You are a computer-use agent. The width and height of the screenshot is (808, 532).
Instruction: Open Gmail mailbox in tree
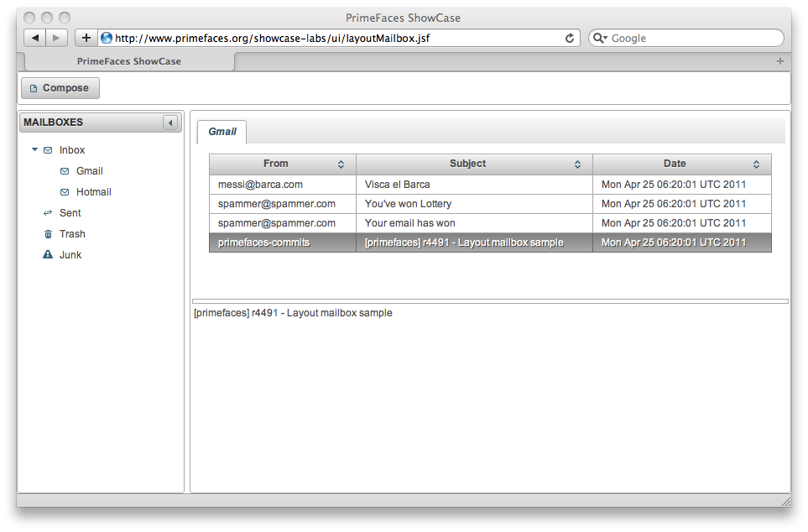pos(90,171)
